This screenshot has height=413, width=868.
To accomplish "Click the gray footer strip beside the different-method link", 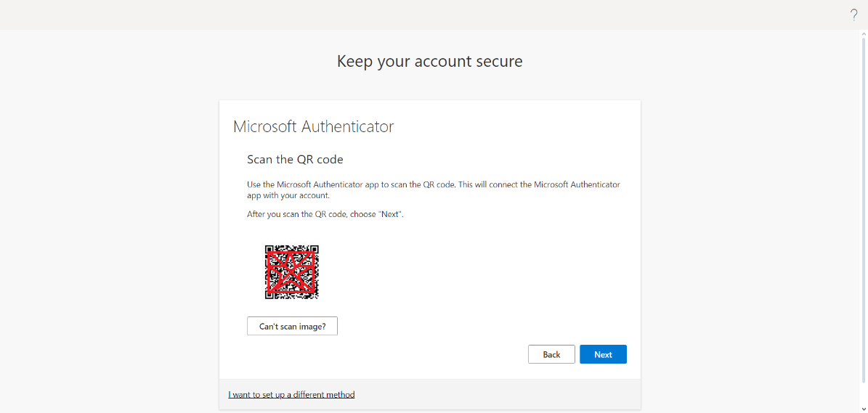I will [498, 395].
